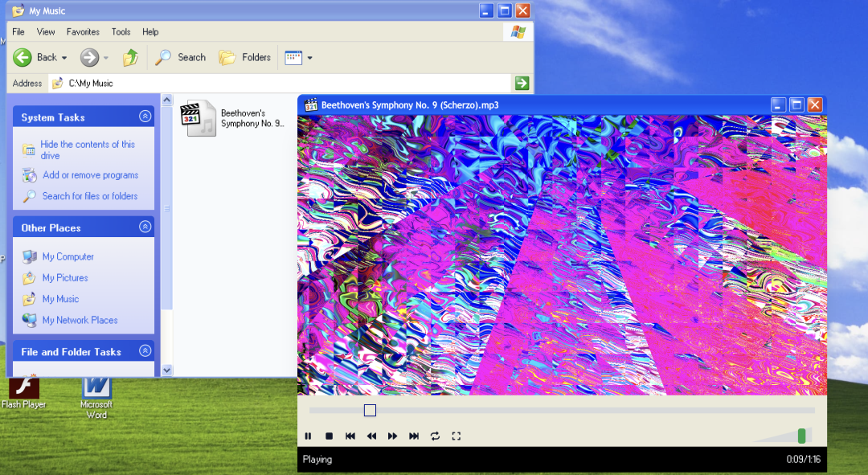This screenshot has width=868, height=475.
Task: Click the media player title bar icon
Action: (311, 104)
